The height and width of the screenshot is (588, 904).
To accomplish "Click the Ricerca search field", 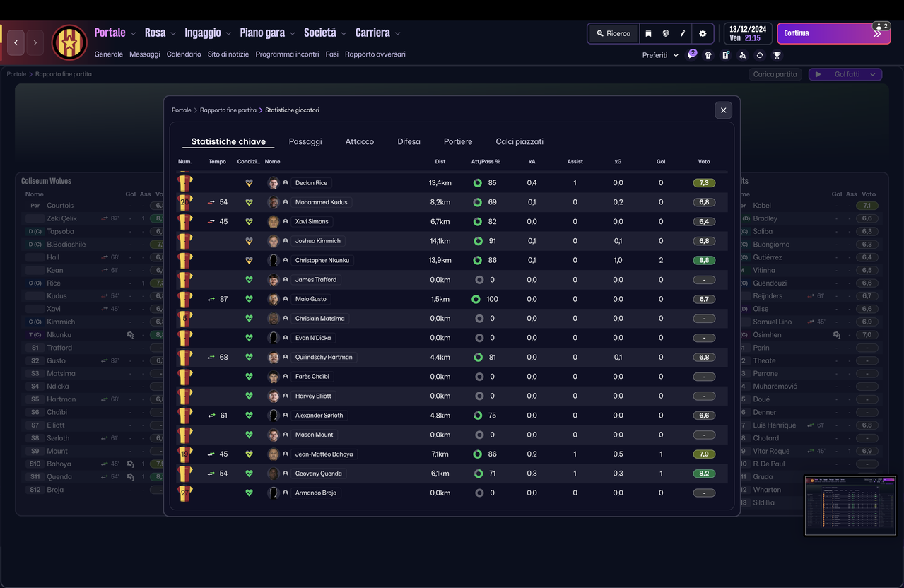I will (614, 33).
